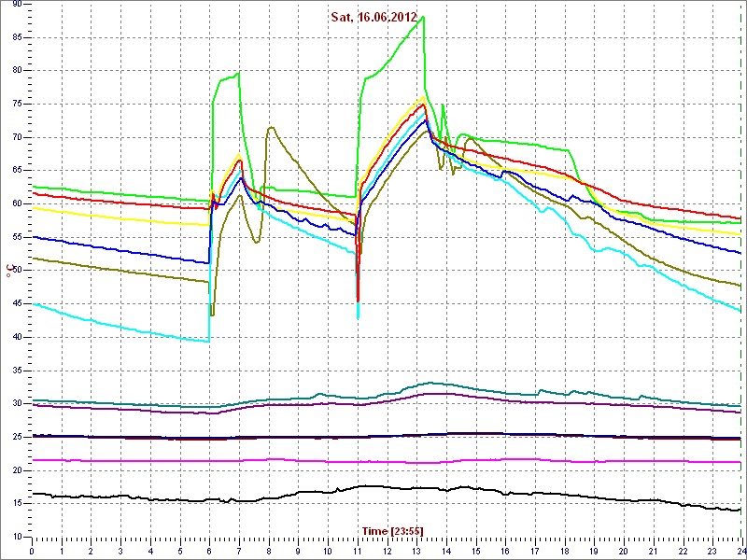Viewport: 747px width, 560px height.
Task: Click hour '23' on the time axis
Action: pos(712,551)
